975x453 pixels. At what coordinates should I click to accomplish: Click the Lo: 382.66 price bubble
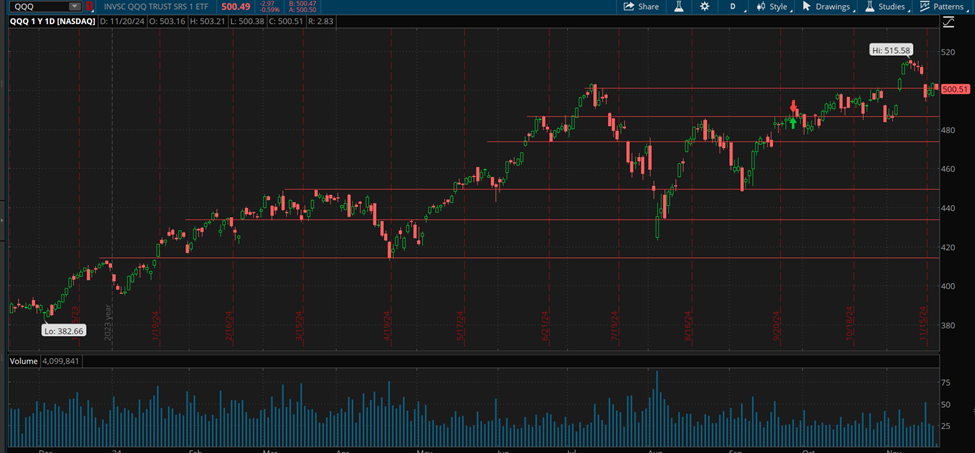click(x=63, y=330)
